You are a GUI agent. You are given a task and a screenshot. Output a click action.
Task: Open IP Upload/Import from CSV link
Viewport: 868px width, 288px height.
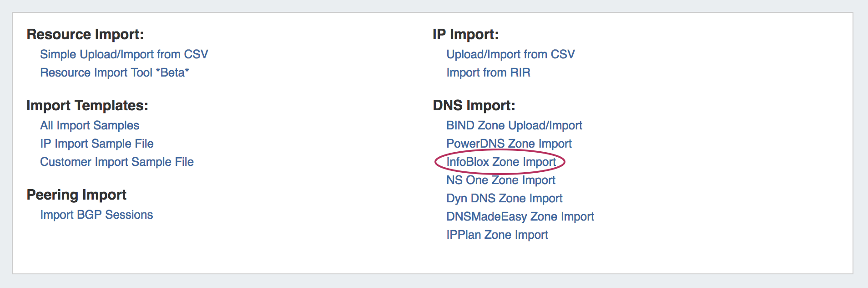coord(510,54)
